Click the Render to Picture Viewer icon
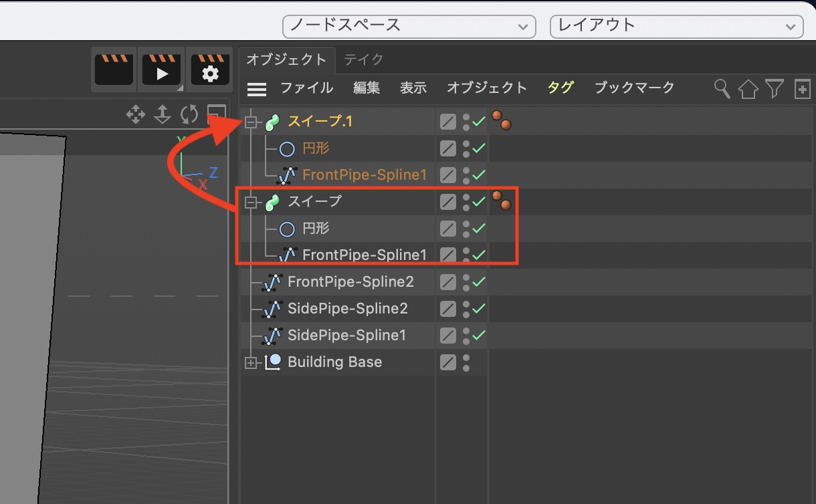816x504 pixels. [161, 69]
